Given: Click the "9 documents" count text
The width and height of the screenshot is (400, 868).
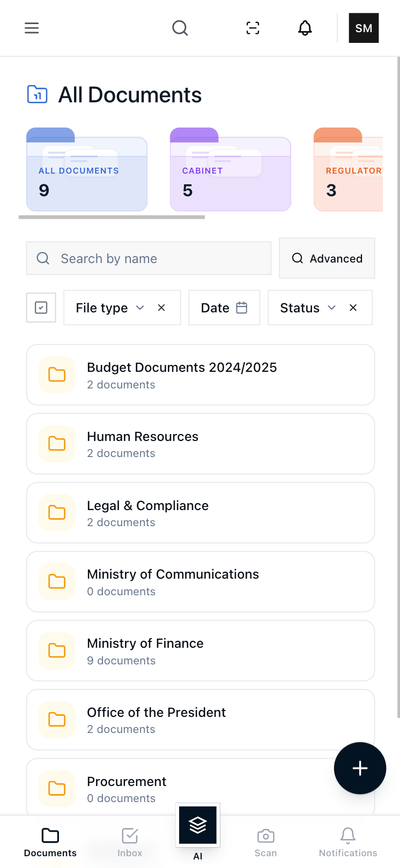Looking at the screenshot, I should tap(121, 661).
